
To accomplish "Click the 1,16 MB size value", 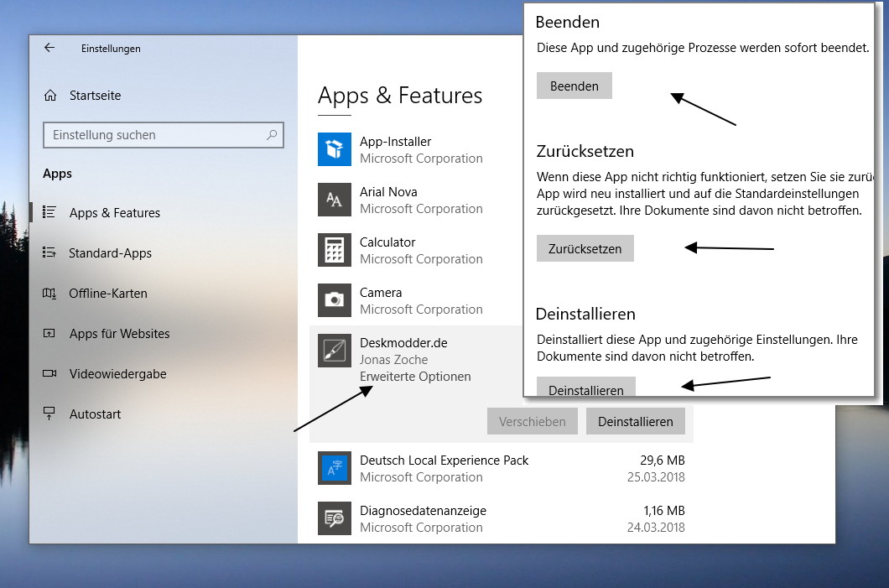I will click(664, 510).
